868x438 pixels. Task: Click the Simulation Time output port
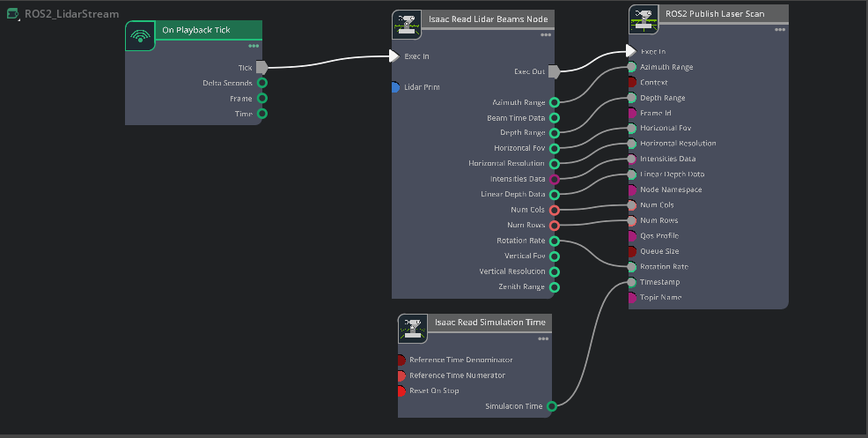[551, 406]
